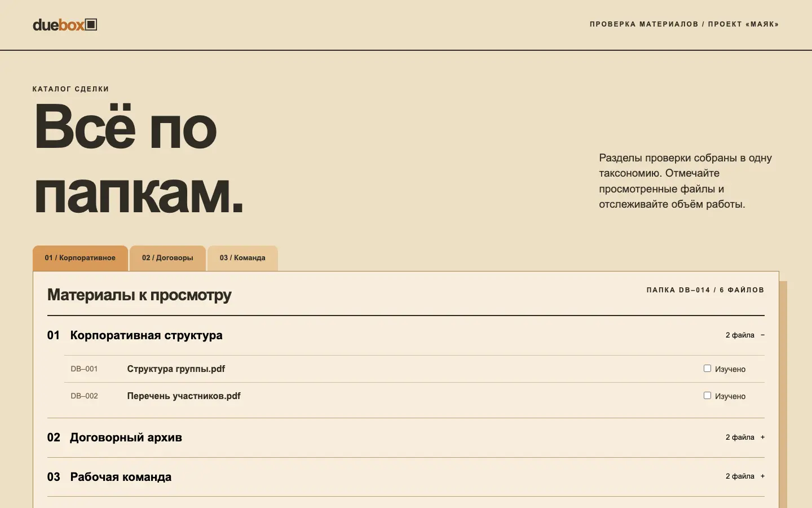This screenshot has height=508, width=812.
Task: Open the 01 / Корпоративное tab
Action: click(80, 258)
